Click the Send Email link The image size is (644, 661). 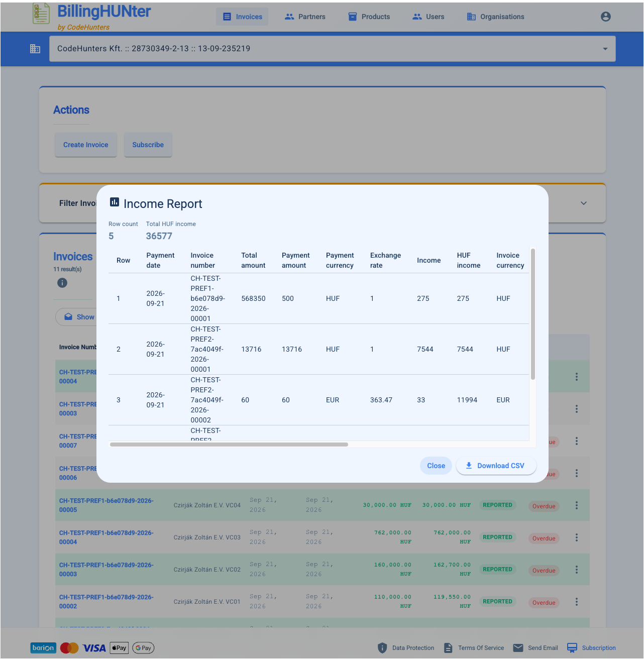543,648
